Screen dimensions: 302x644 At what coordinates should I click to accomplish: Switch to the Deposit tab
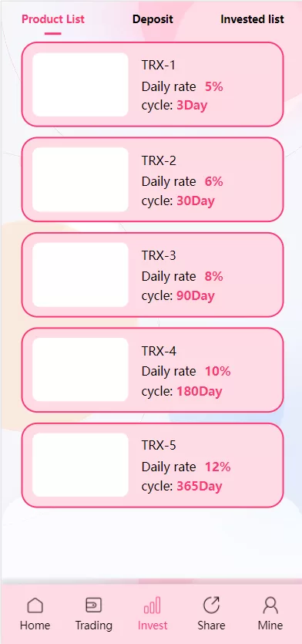click(x=153, y=19)
